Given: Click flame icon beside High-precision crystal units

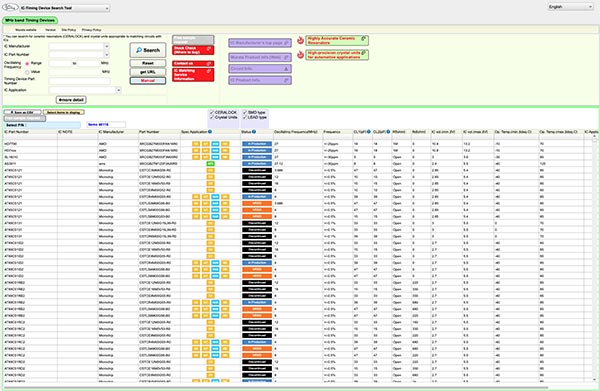Looking at the screenshot, I should (x=300, y=55).
